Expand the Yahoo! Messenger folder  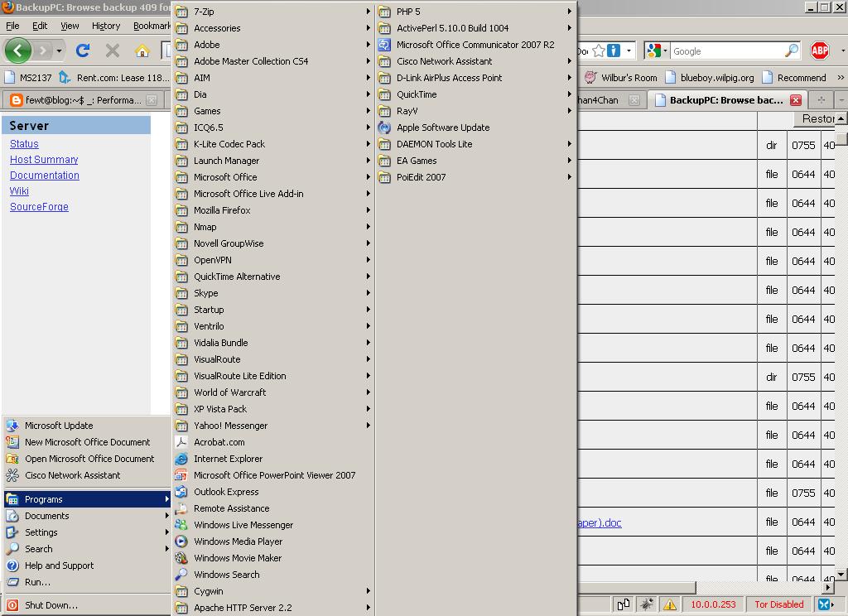point(273,426)
